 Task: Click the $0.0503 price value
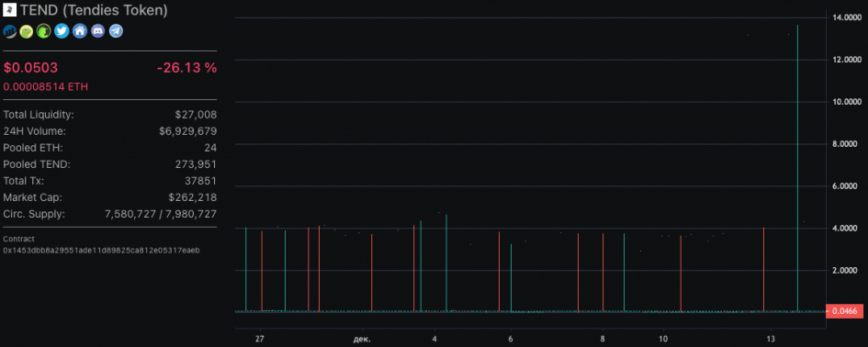(x=30, y=68)
